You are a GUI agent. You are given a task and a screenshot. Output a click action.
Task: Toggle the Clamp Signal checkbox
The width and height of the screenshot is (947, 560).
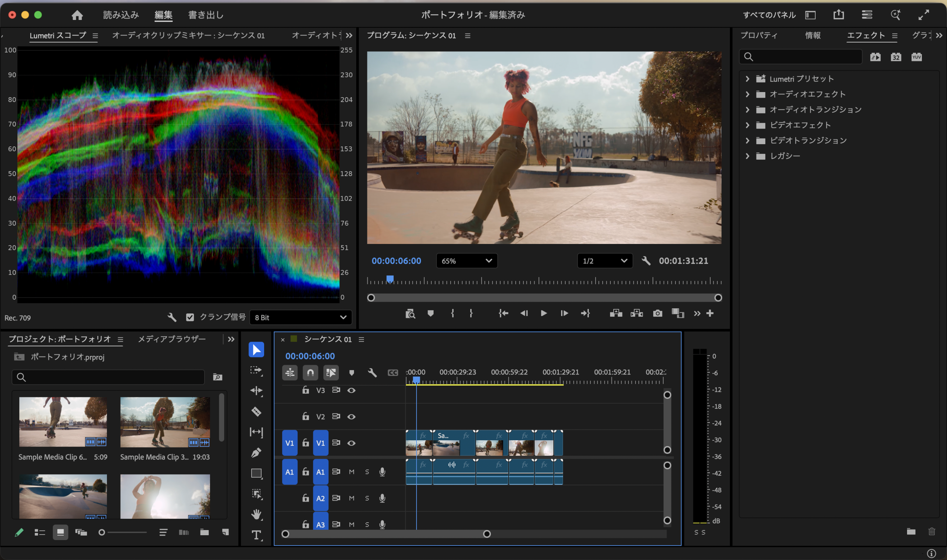point(190,318)
